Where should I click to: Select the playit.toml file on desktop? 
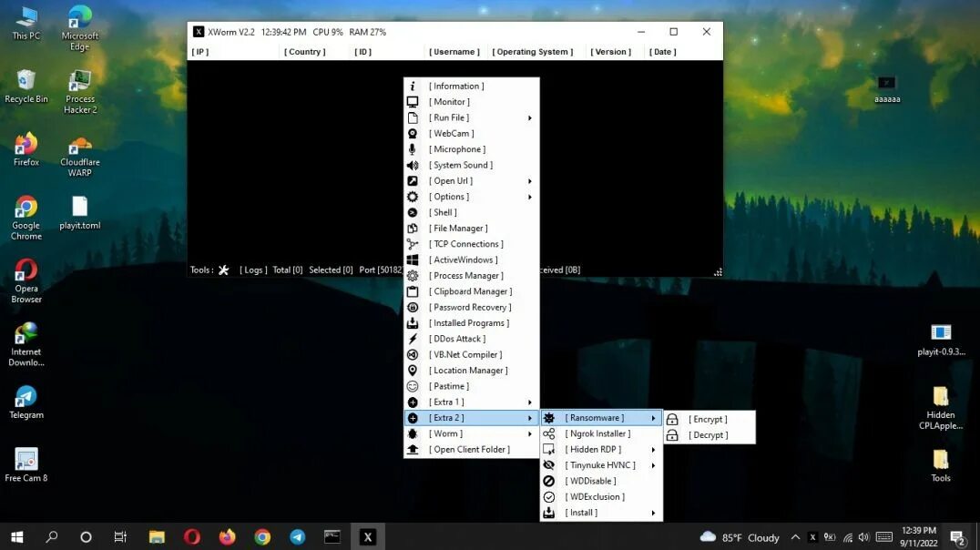coord(80,214)
